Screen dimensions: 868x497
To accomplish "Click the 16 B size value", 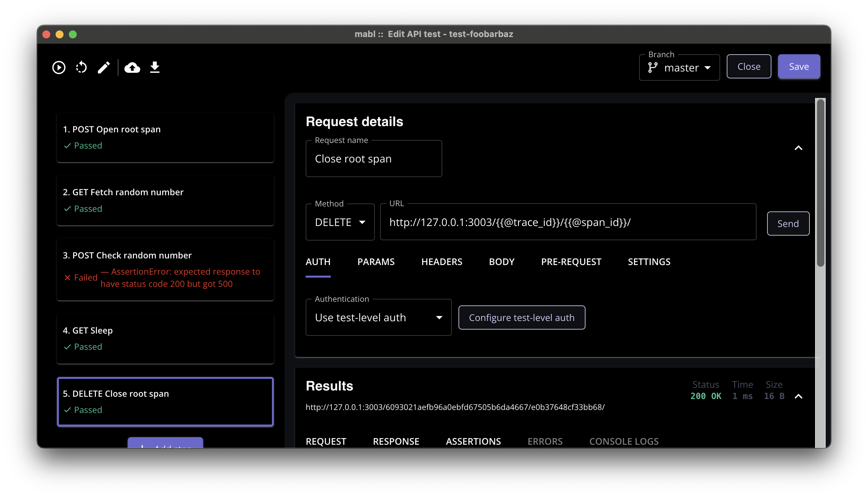I will (x=773, y=396).
